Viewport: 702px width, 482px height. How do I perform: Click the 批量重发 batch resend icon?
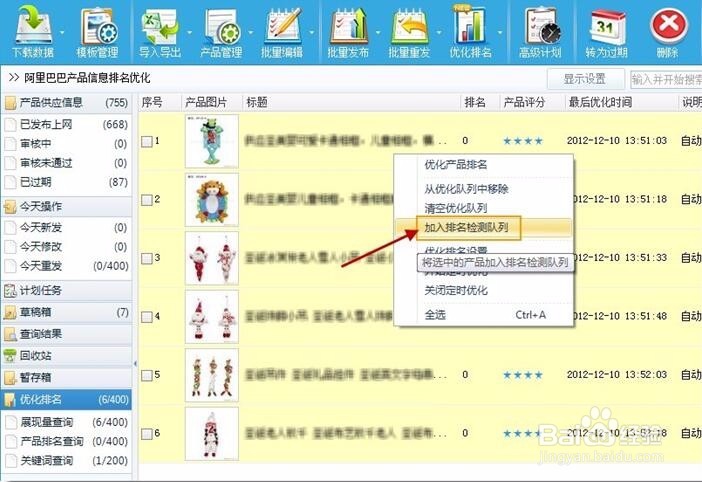point(409,26)
